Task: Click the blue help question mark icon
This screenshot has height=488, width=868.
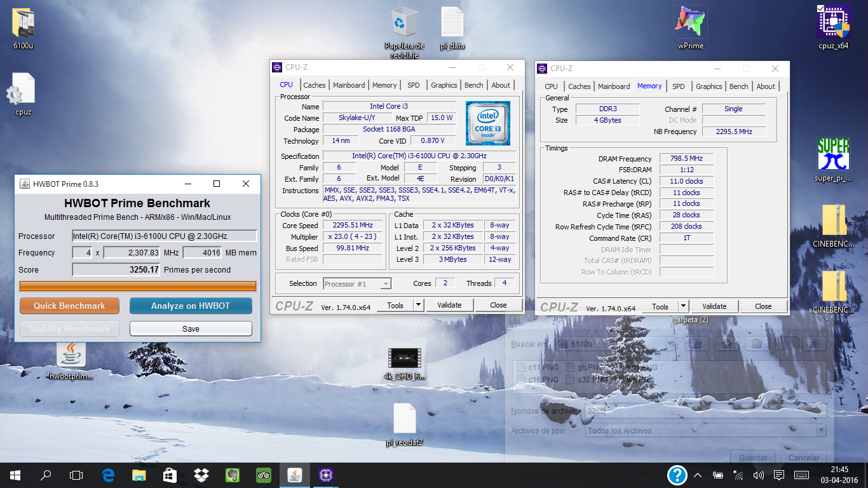Action: (677, 475)
